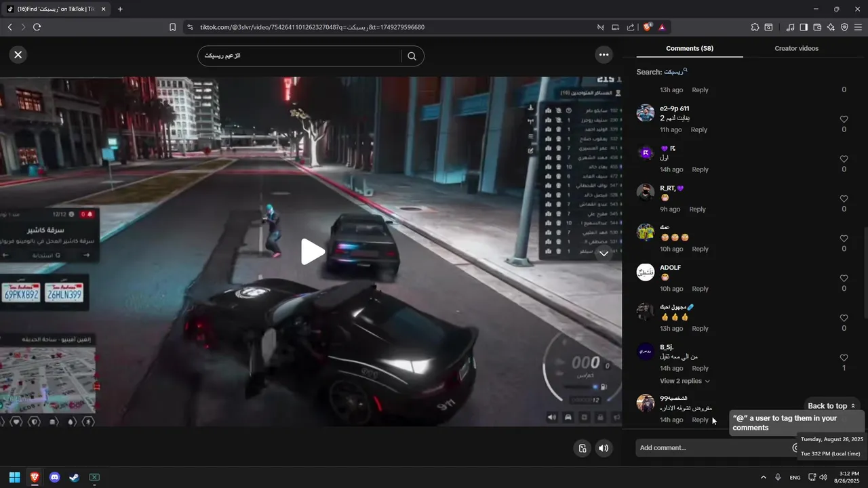Open Brave Rewards triangle icon

tap(662, 27)
